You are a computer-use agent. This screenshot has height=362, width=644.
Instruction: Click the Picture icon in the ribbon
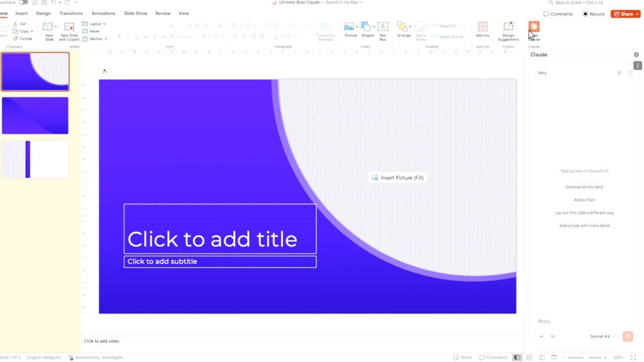coord(349,29)
